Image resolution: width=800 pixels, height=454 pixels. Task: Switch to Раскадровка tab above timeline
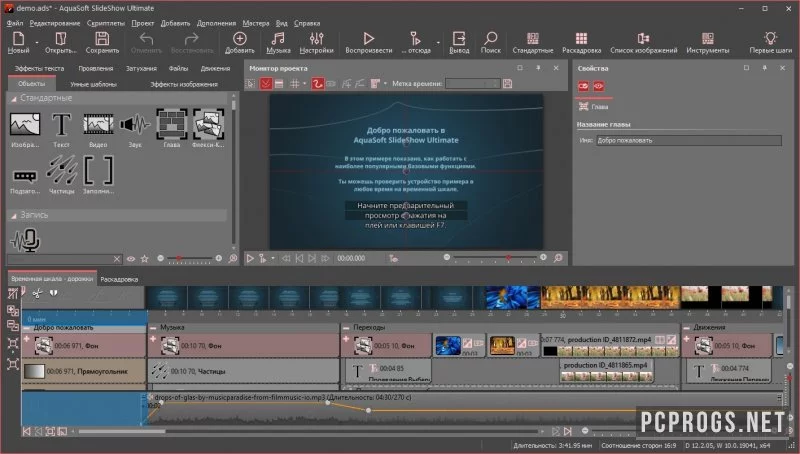tap(119, 280)
